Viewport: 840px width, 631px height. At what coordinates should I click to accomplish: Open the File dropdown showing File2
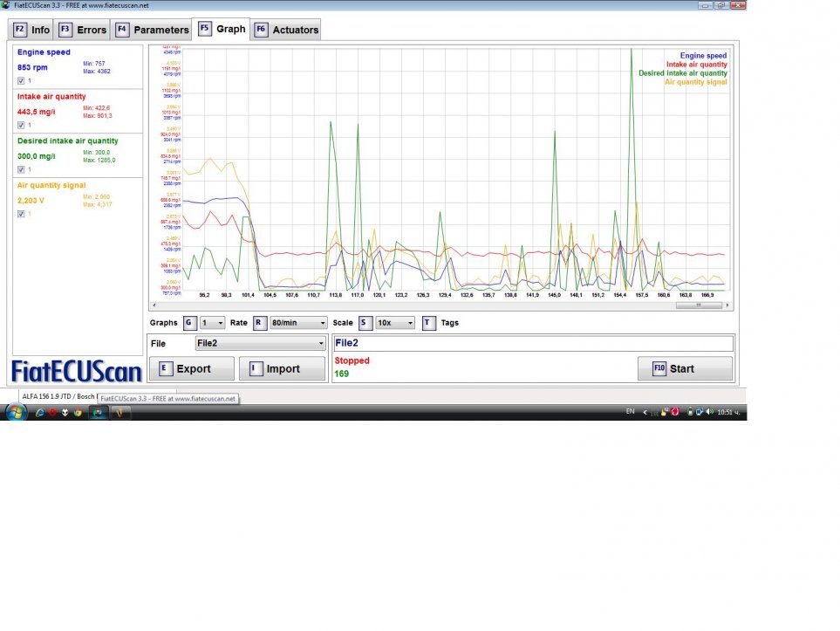tap(260, 344)
